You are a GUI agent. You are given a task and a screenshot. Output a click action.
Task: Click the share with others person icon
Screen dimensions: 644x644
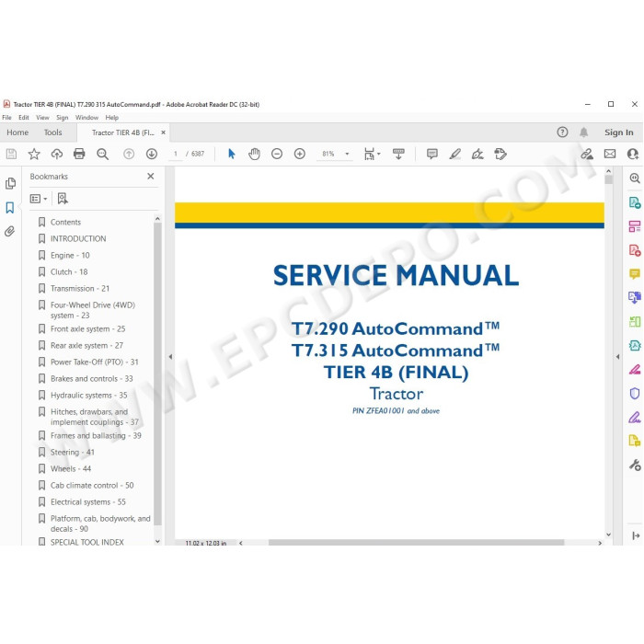click(633, 154)
